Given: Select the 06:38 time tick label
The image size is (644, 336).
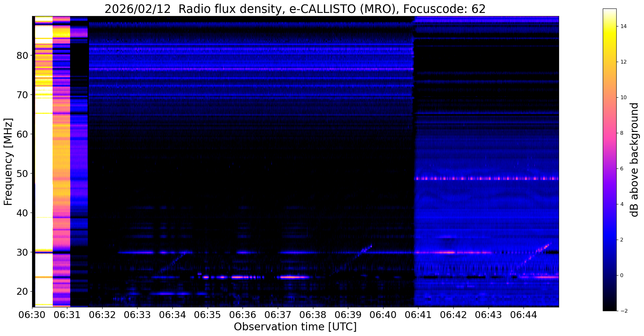Looking at the screenshot, I should tap(313, 315).
